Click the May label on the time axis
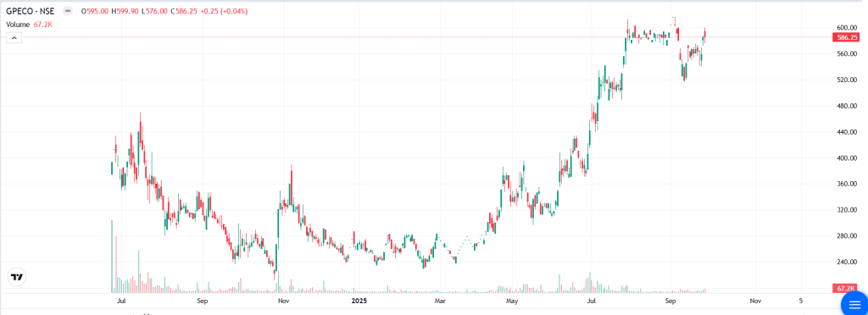The width and height of the screenshot is (868, 315). [x=512, y=301]
